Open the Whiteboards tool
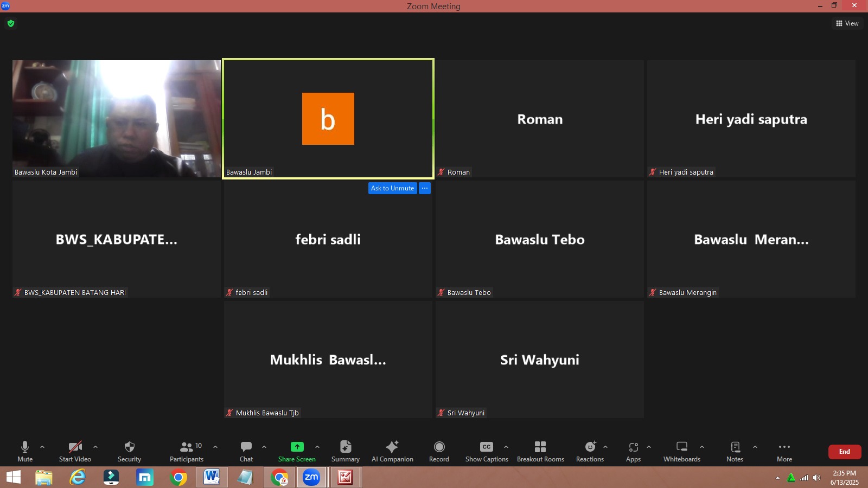Viewport: 868px width, 488px height. tap(681, 447)
